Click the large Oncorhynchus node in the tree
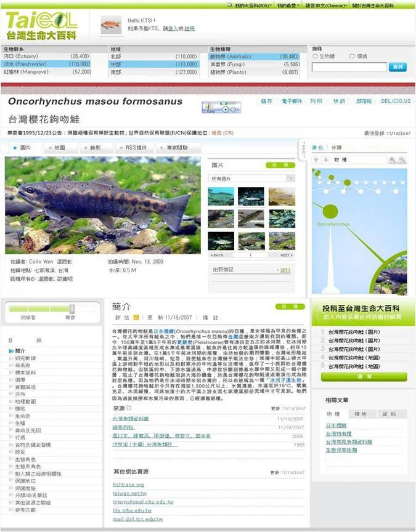The height and width of the screenshot is (532, 416). pos(330,212)
